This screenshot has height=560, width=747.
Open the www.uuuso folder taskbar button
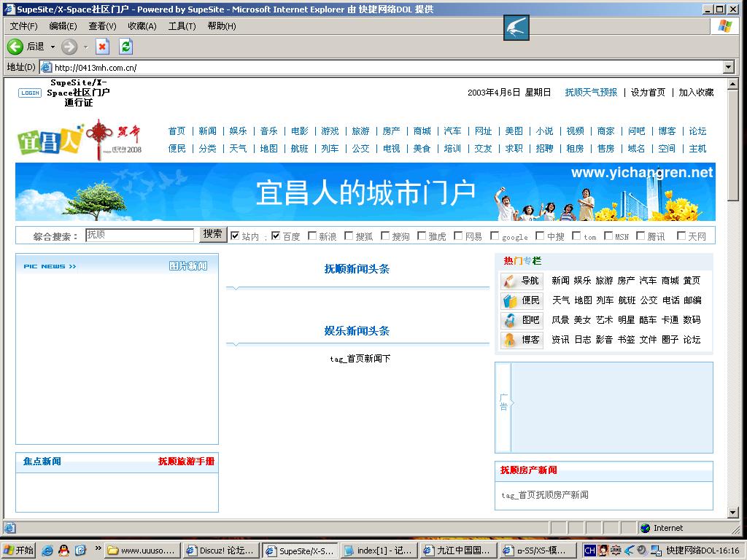142,551
